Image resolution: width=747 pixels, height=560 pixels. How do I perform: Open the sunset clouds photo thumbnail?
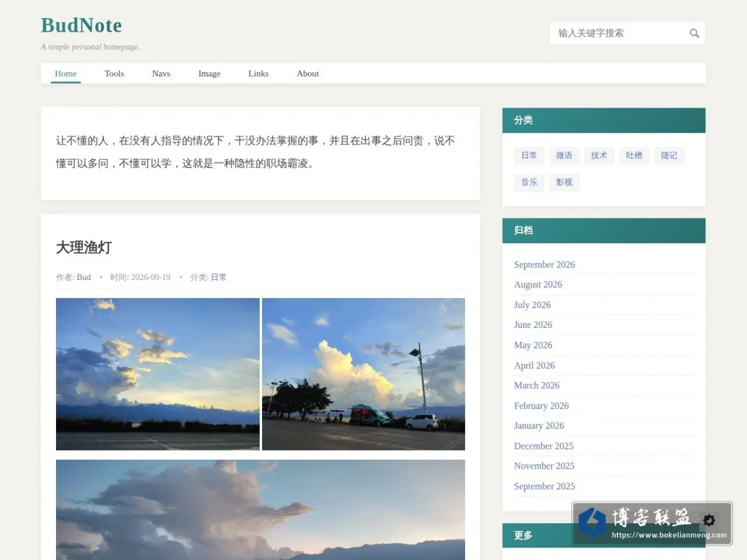[157, 374]
